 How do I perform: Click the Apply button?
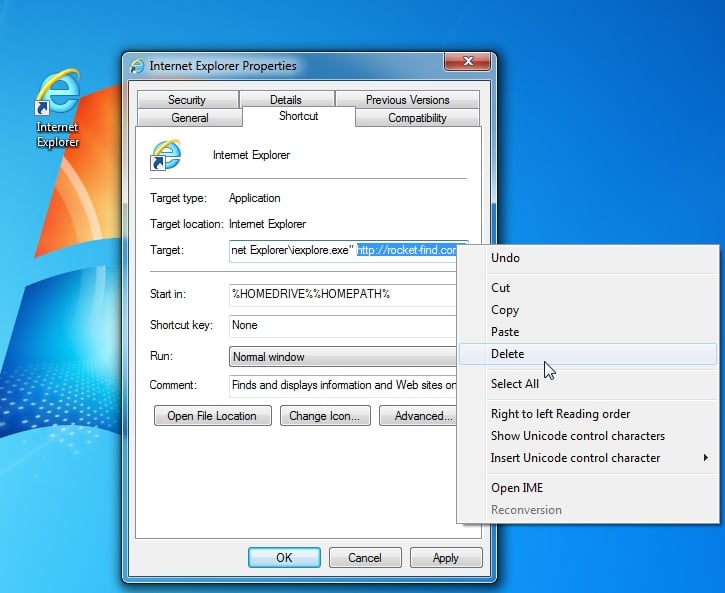(x=446, y=558)
